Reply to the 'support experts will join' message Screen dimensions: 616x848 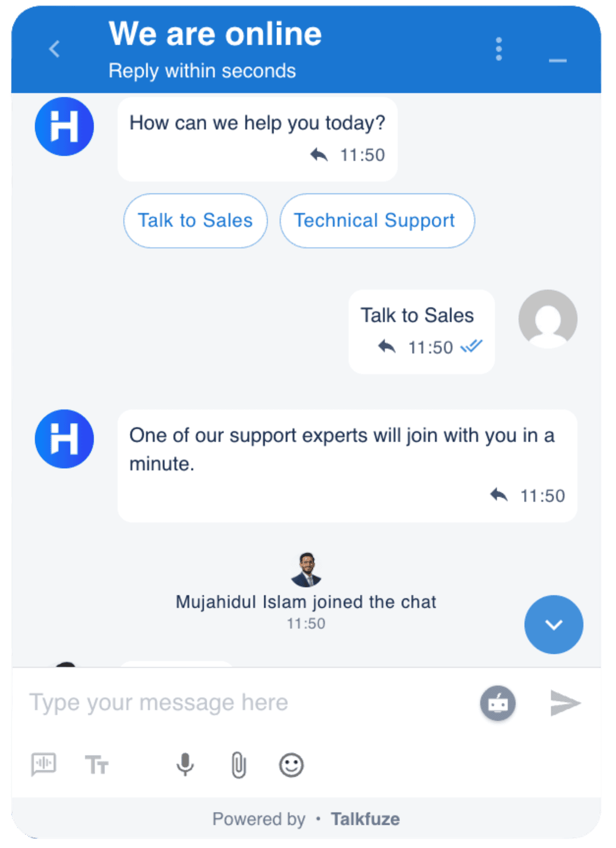[x=499, y=495]
